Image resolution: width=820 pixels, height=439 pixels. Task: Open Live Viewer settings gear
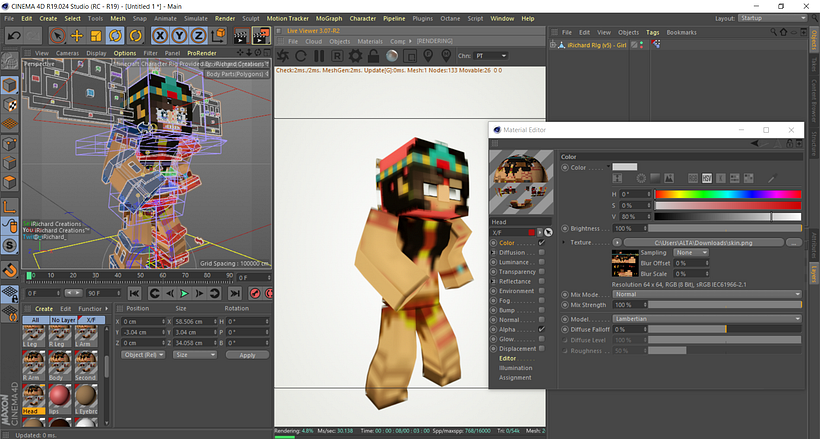coord(356,55)
